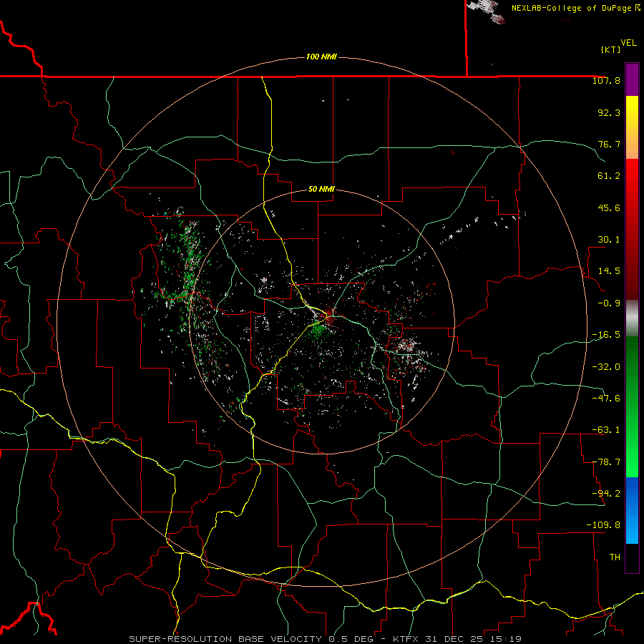Click the Super-Resolution Base Velocity caption
This screenshot has height=644, width=644.
(x=326, y=639)
